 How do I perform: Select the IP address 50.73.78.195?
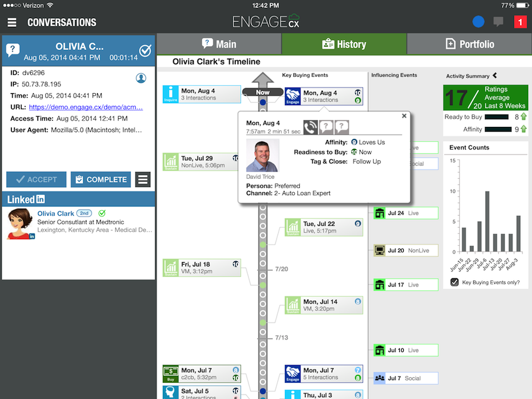point(41,84)
